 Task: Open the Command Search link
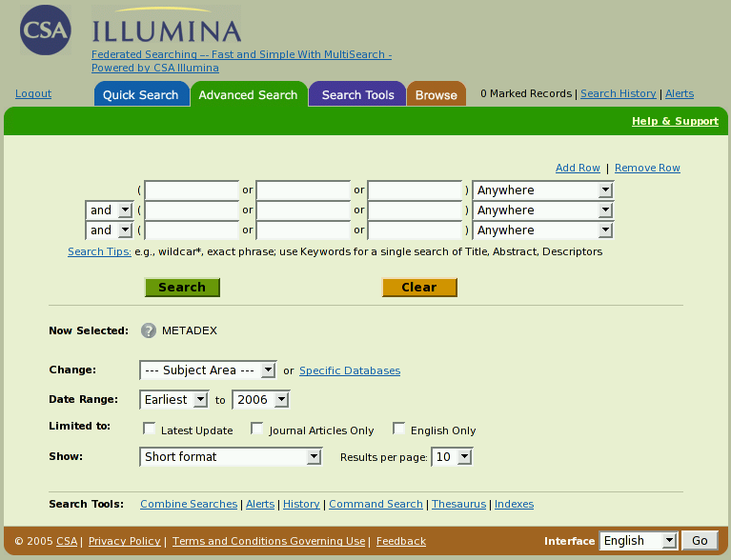(x=376, y=504)
